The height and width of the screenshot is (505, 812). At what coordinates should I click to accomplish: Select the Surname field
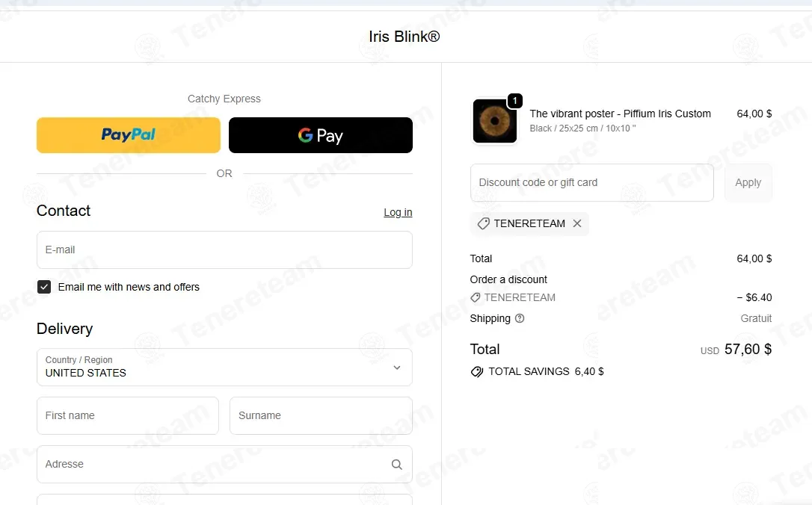[321, 415]
